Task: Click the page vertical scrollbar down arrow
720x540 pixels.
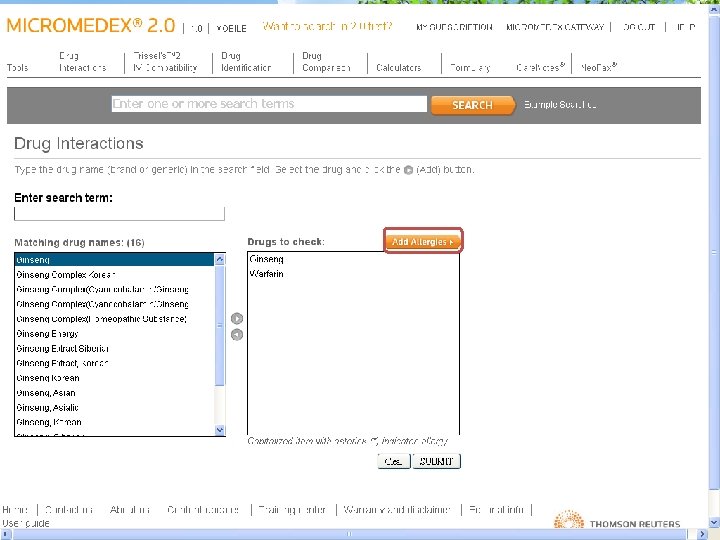Action: tap(714, 523)
